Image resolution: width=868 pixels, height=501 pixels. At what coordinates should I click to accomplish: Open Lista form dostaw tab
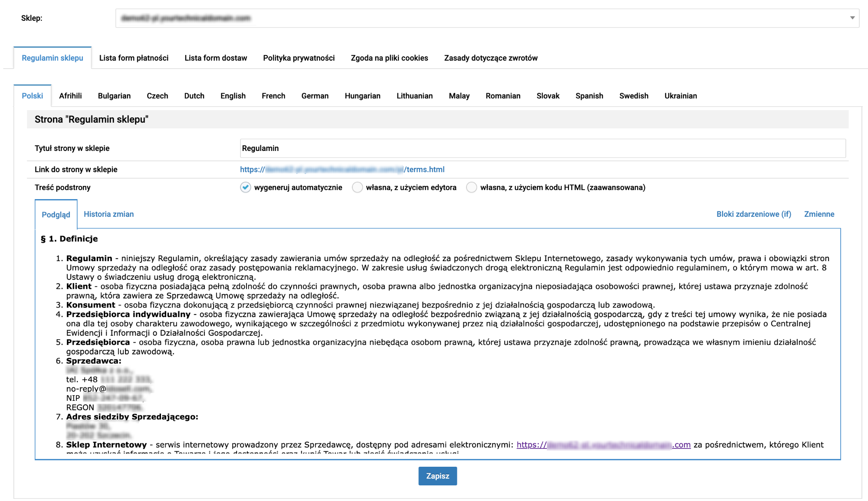(x=216, y=58)
